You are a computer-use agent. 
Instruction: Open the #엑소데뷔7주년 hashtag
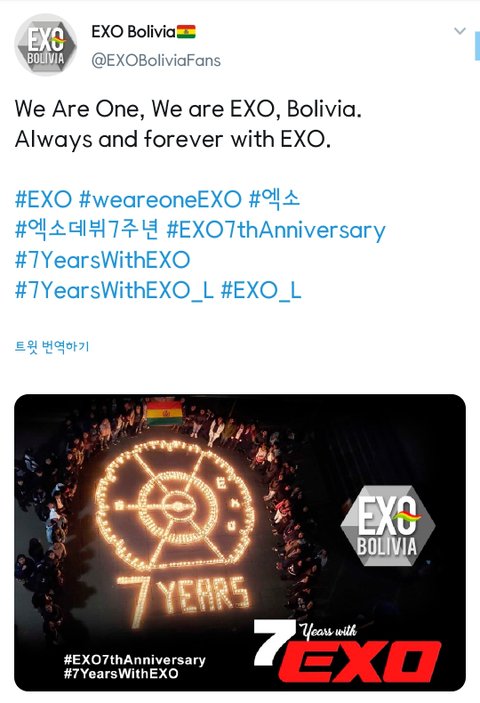pos(86,230)
